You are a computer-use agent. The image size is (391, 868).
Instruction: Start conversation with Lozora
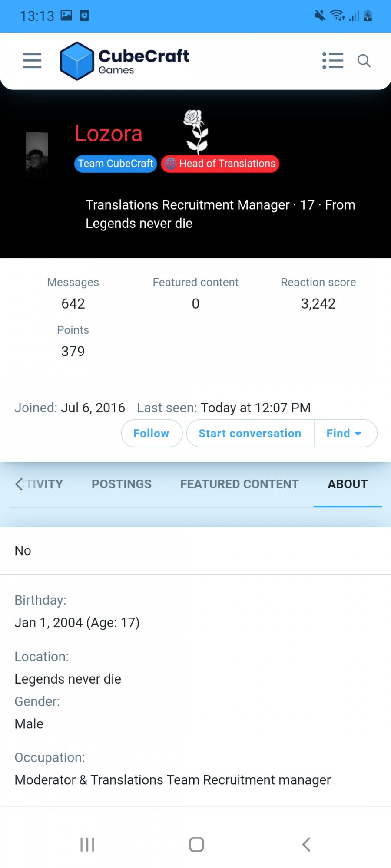(x=250, y=433)
